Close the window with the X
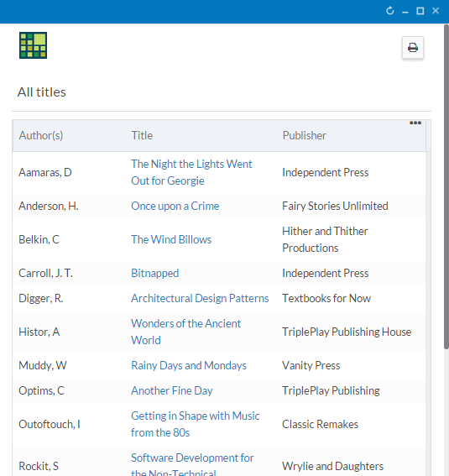The image size is (449, 476). (436, 11)
